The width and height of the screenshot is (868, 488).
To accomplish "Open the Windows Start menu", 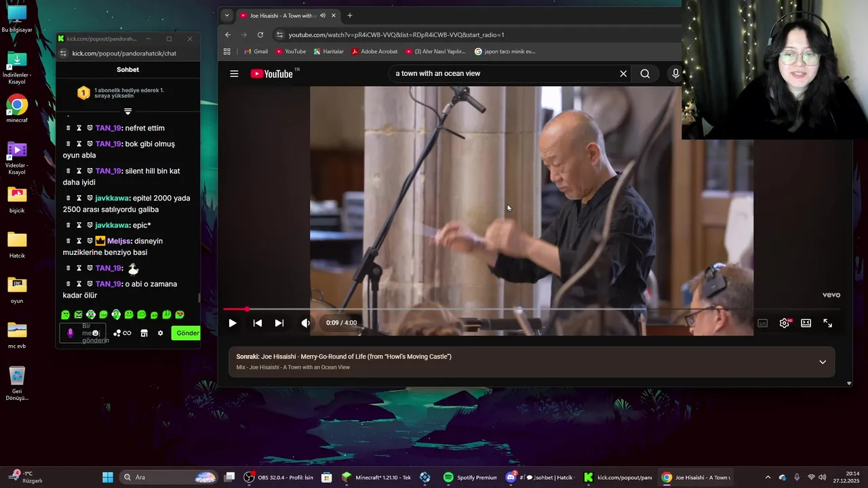I will click(108, 477).
